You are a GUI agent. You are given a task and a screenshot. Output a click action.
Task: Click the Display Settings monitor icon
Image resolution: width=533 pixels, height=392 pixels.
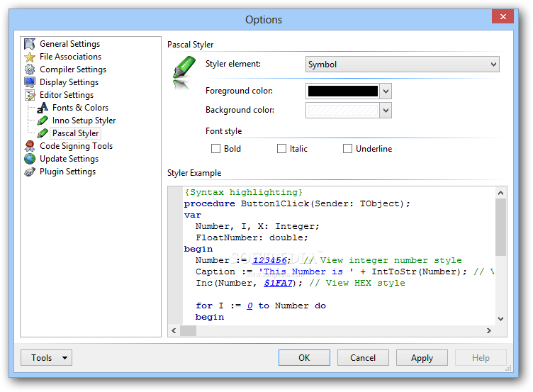point(30,82)
